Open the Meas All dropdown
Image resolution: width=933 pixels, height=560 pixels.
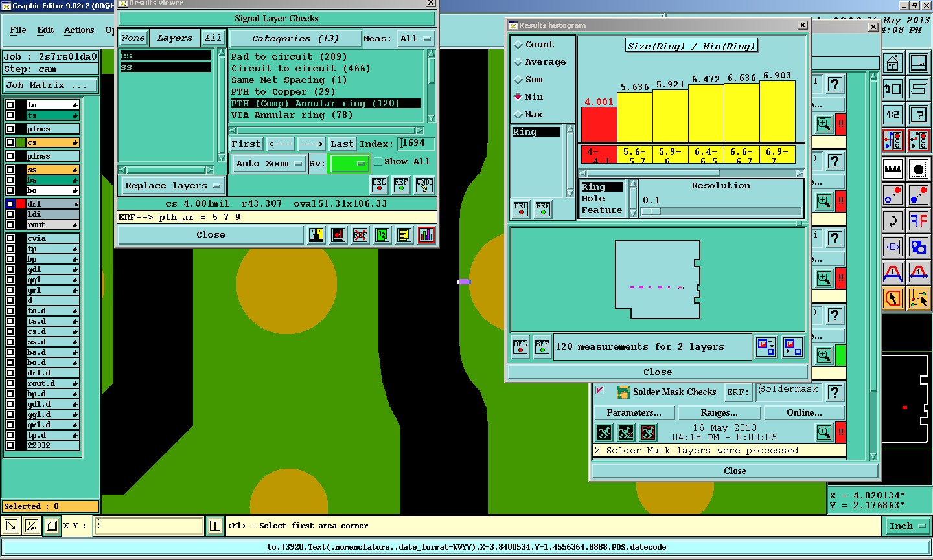point(415,39)
